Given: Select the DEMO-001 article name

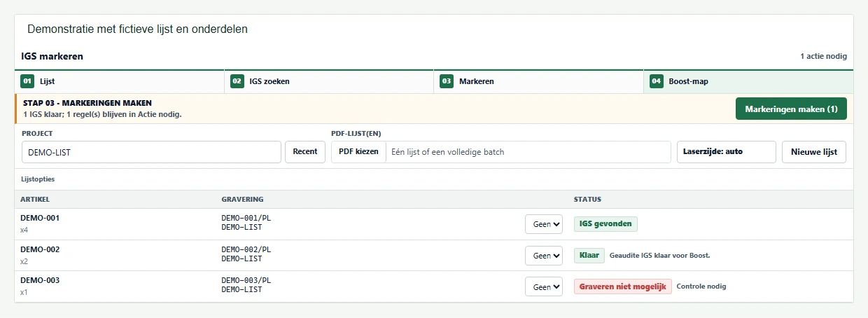Looking at the screenshot, I should [40, 218].
